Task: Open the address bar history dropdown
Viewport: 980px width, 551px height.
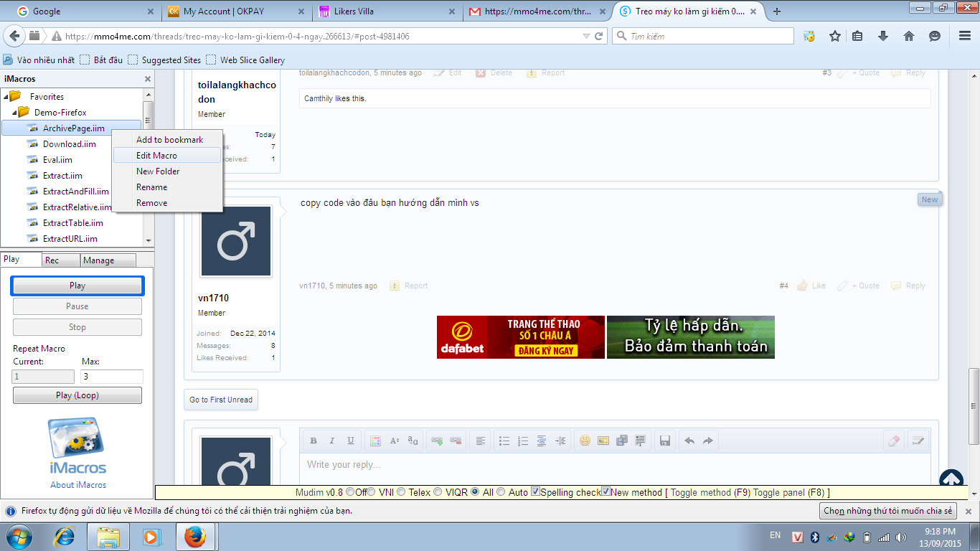Action: pos(587,36)
